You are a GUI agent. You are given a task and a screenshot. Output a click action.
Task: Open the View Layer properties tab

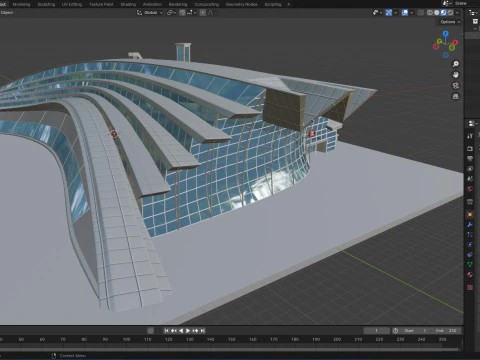point(470,168)
